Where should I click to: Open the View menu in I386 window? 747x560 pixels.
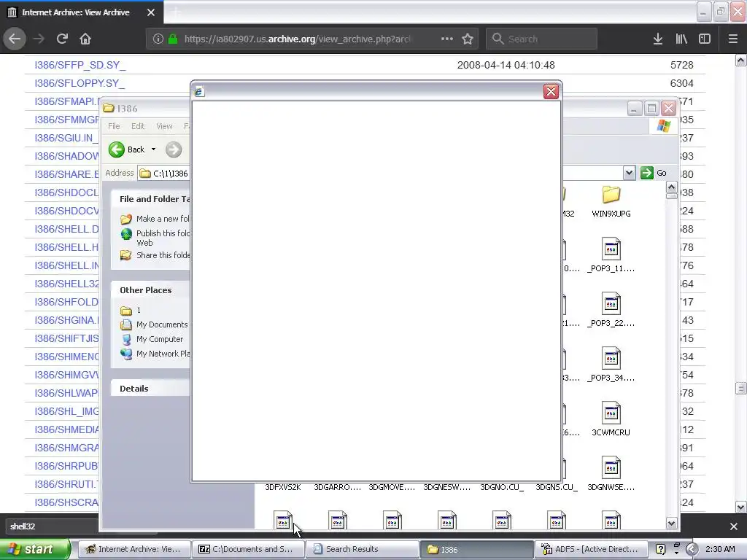click(164, 126)
